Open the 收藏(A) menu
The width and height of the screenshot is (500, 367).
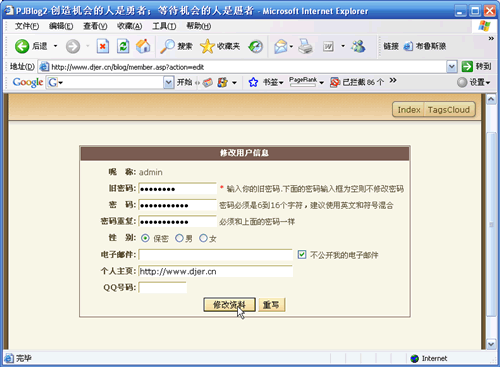(130, 26)
